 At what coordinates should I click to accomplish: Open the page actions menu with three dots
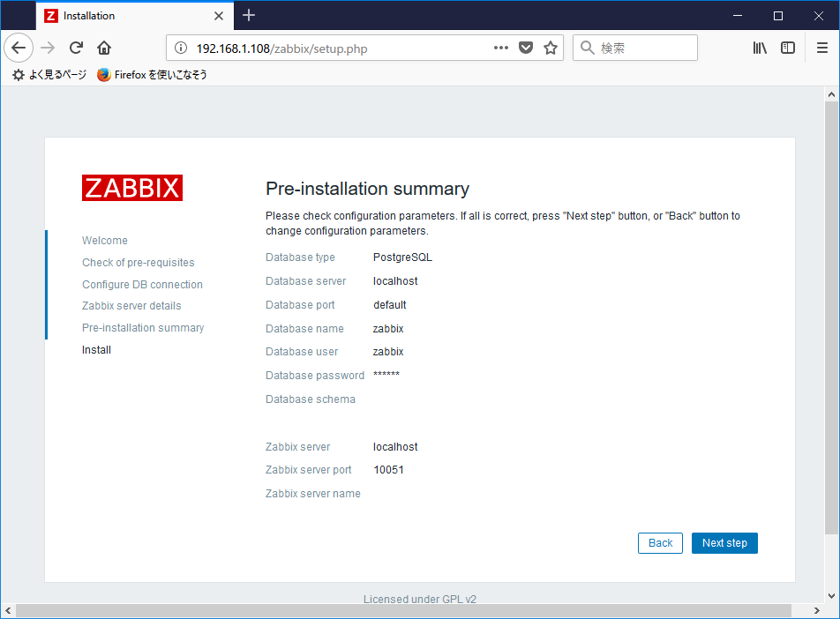tap(500, 48)
